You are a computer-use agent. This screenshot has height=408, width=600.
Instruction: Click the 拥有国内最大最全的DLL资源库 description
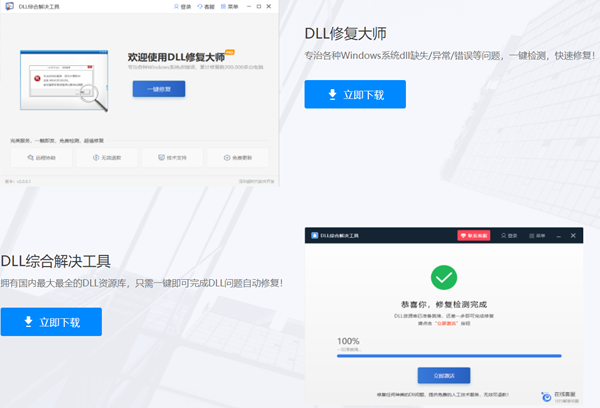click(142, 283)
